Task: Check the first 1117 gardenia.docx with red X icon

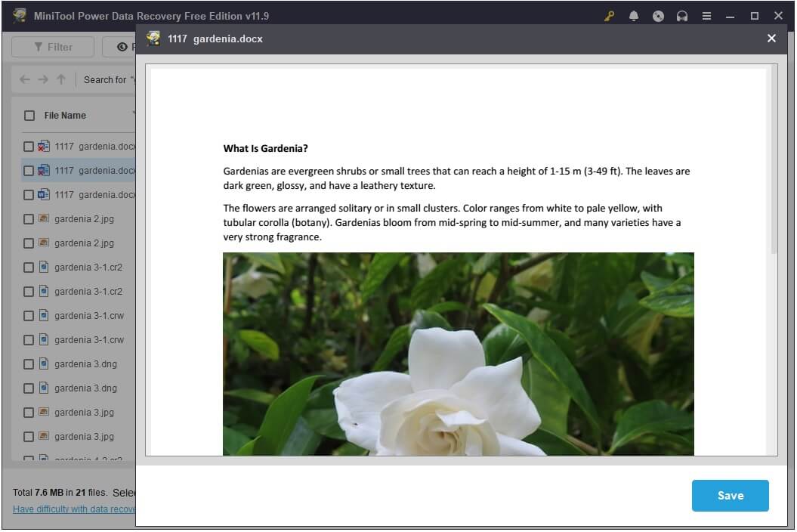Action: (29, 147)
